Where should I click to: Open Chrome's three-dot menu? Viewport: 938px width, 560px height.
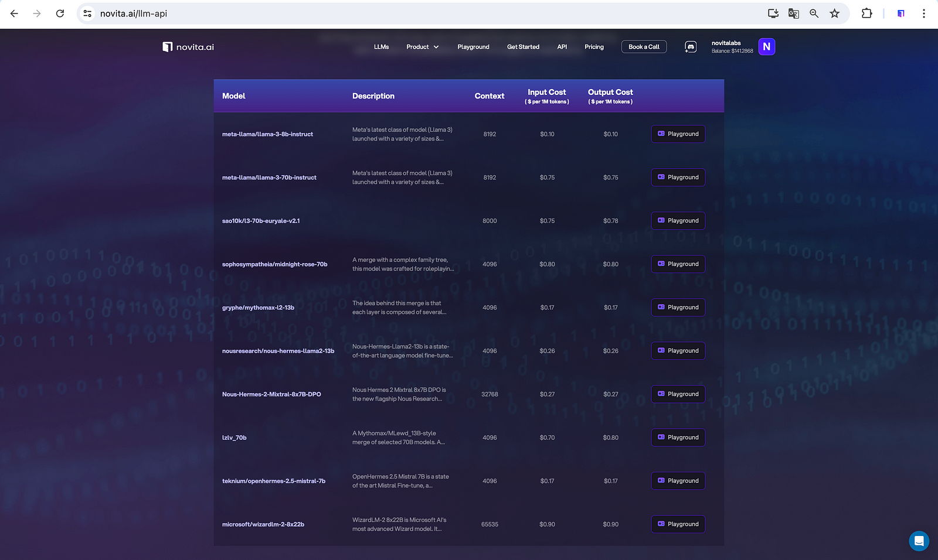coord(924,13)
